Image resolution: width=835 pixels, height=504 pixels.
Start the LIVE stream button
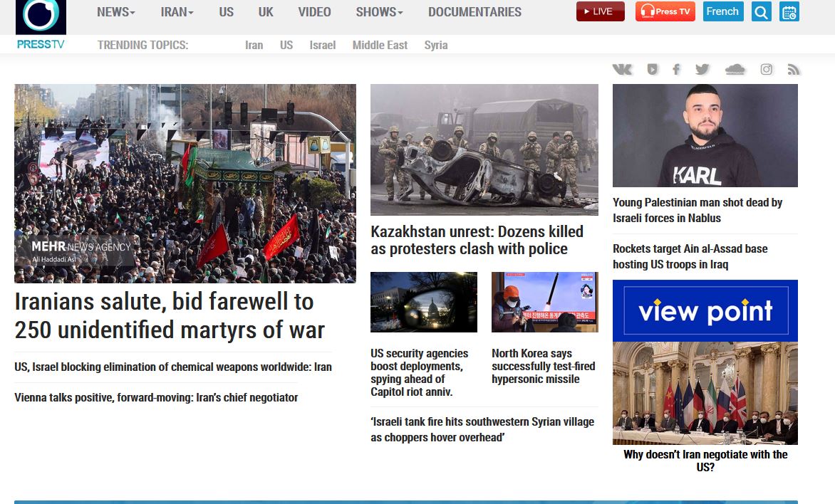click(x=600, y=11)
